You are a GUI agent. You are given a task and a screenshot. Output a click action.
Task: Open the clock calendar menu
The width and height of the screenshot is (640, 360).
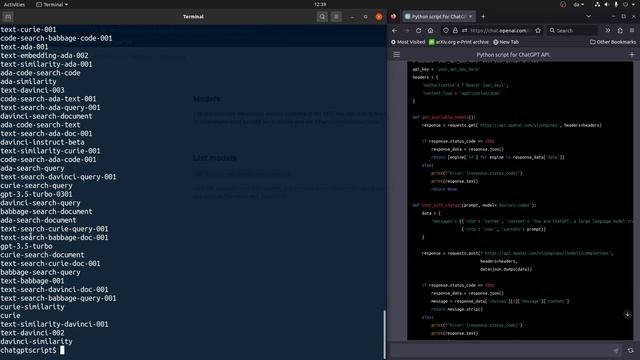tap(320, 4)
